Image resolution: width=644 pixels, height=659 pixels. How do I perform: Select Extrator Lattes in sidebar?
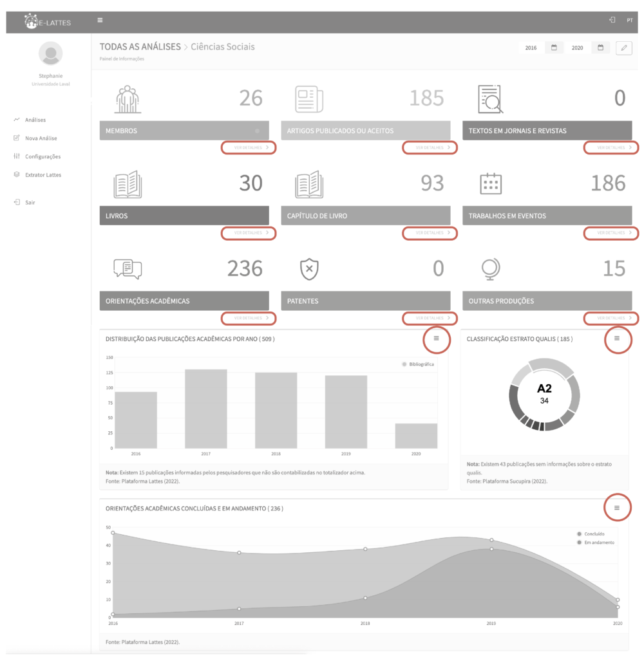click(43, 174)
